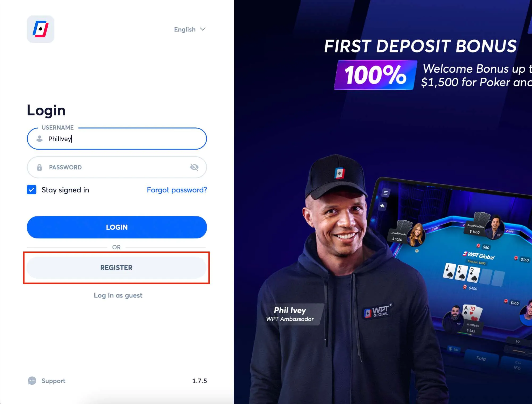Click the blue LOGIN button
The height and width of the screenshot is (404, 532).
(x=117, y=227)
